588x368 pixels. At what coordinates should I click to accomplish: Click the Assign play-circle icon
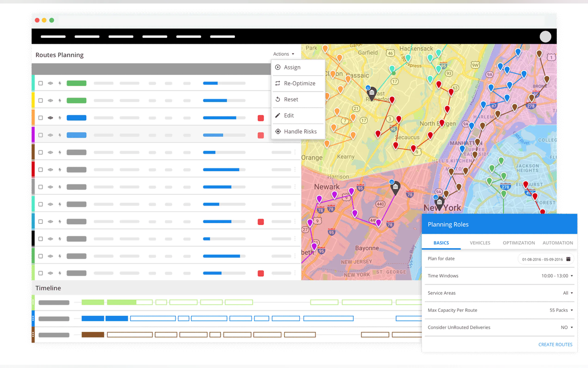coord(278,67)
